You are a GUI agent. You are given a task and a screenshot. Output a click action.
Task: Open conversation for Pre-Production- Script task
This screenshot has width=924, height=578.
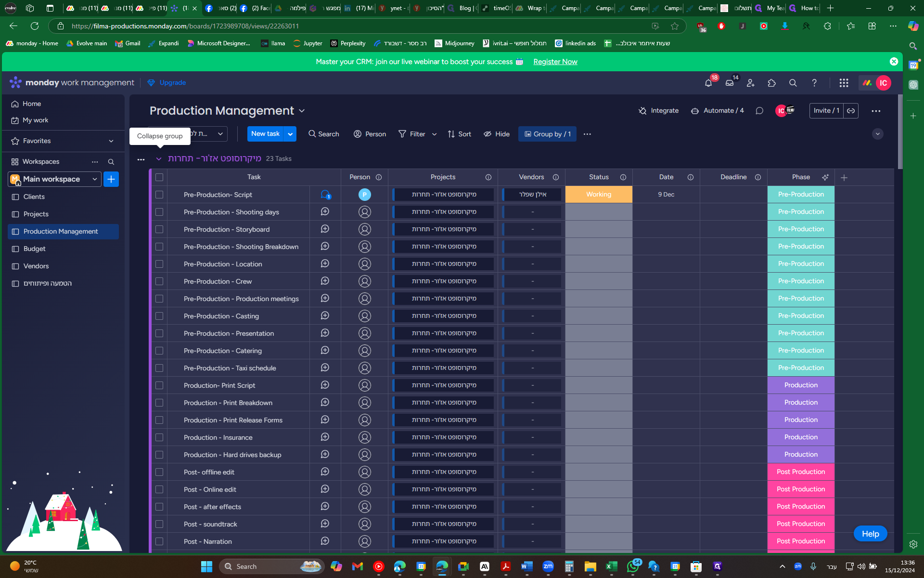(325, 195)
